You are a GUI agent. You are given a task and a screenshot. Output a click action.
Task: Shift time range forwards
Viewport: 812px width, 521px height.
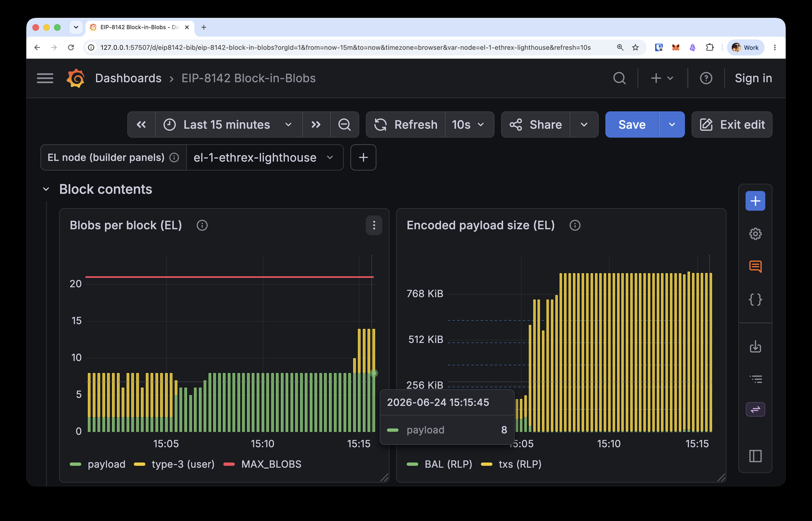click(316, 124)
